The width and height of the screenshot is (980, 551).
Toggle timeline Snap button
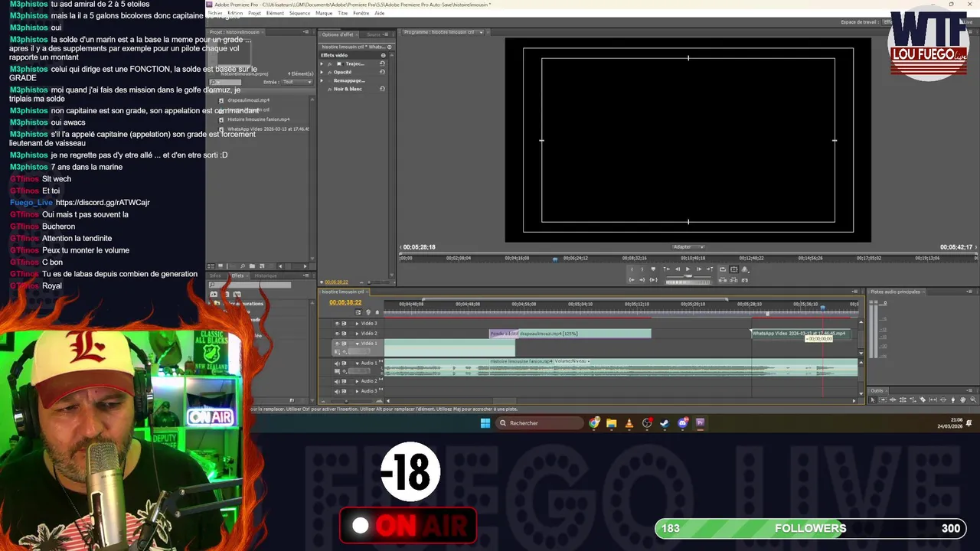click(358, 312)
